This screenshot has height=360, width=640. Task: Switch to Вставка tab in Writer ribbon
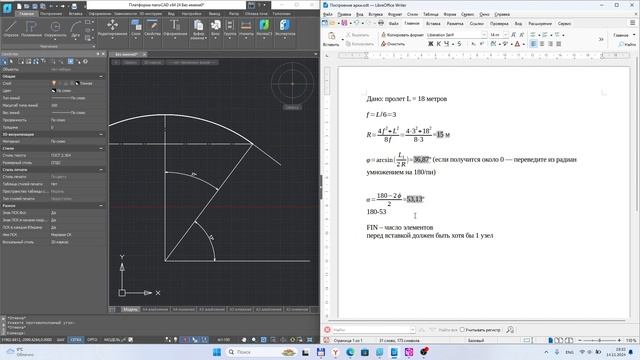[433, 23]
